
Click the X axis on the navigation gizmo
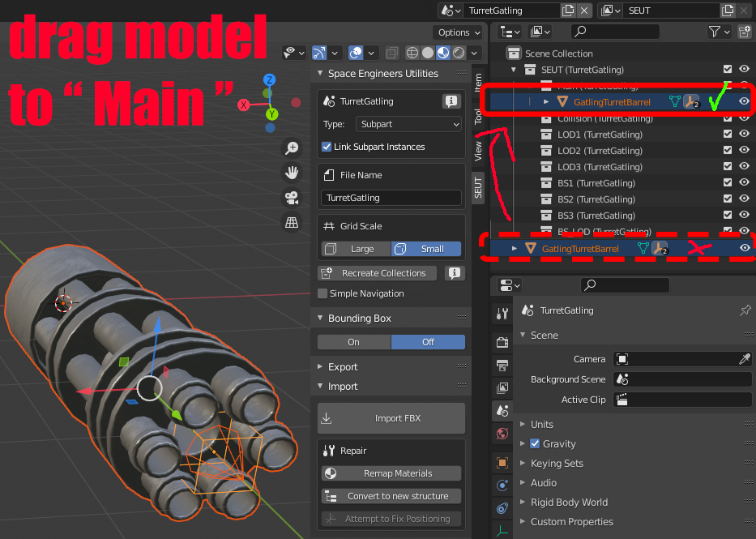coord(243,105)
